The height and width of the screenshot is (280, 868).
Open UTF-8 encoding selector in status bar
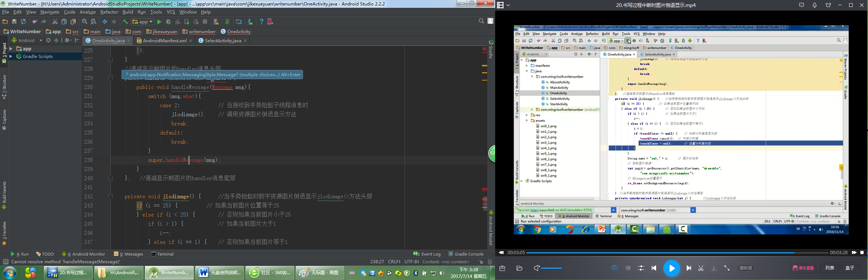click(x=412, y=262)
